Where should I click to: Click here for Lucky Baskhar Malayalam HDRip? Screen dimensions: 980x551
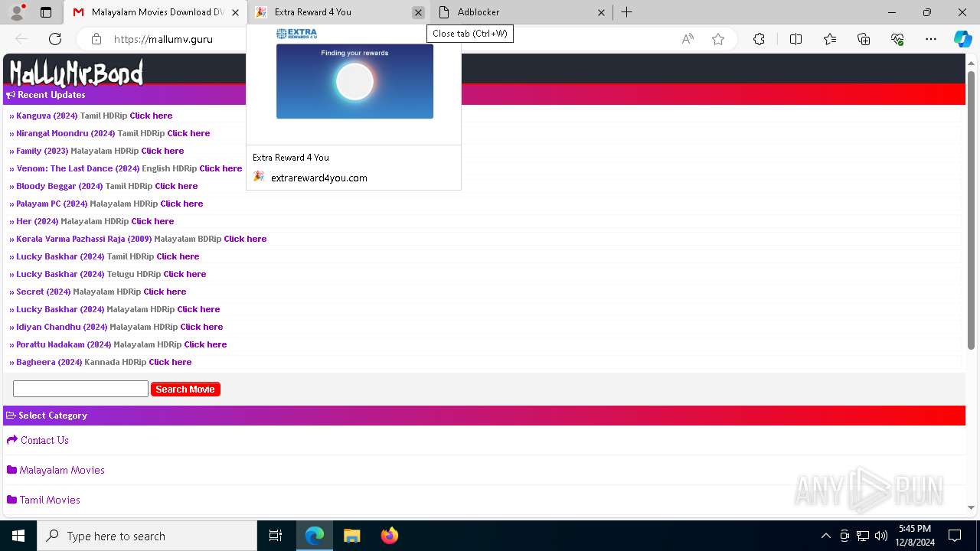(x=198, y=309)
